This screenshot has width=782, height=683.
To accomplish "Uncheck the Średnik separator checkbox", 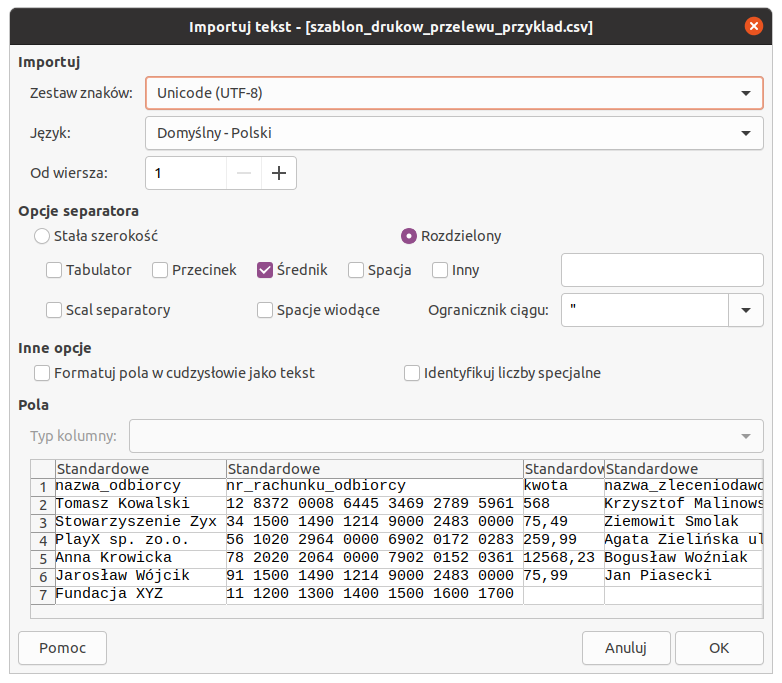I will (265, 270).
